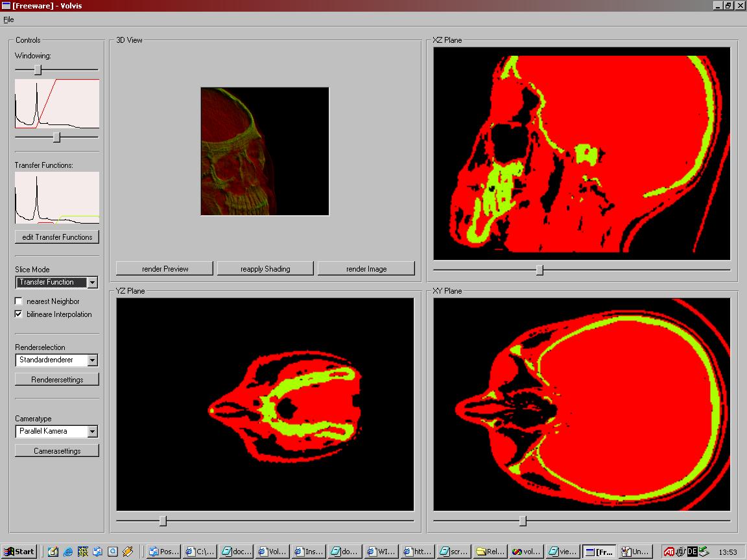Click the edit Transfer Functions button

coord(57,237)
